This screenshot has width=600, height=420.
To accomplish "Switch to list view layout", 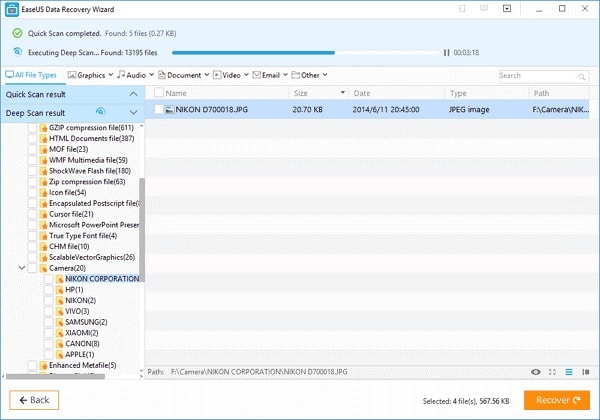I will [x=569, y=372].
